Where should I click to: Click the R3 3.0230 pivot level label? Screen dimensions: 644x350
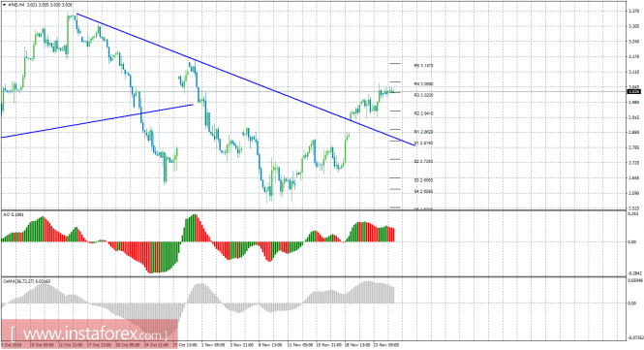423,95
